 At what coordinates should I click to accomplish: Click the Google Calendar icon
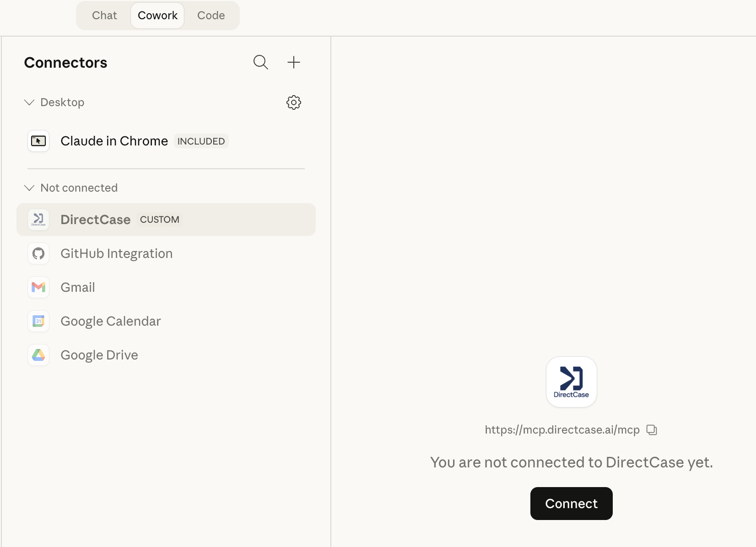click(x=38, y=321)
